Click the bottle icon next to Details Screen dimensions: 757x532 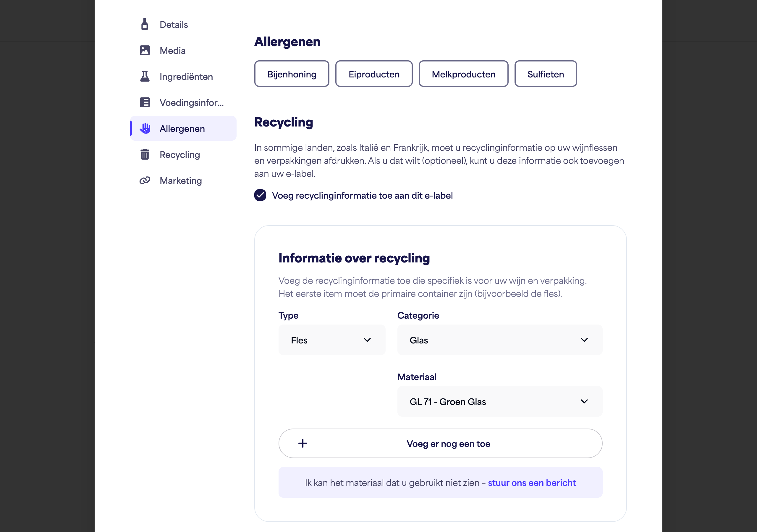(x=144, y=25)
